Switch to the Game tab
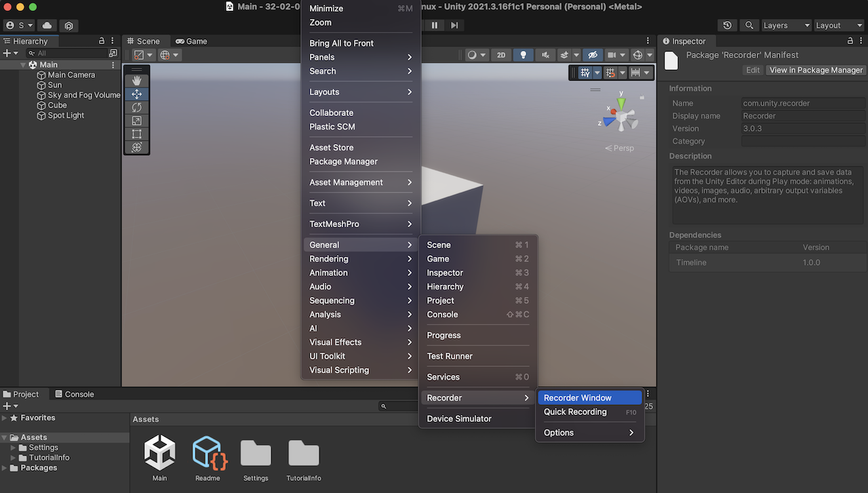 pyautogui.click(x=191, y=41)
